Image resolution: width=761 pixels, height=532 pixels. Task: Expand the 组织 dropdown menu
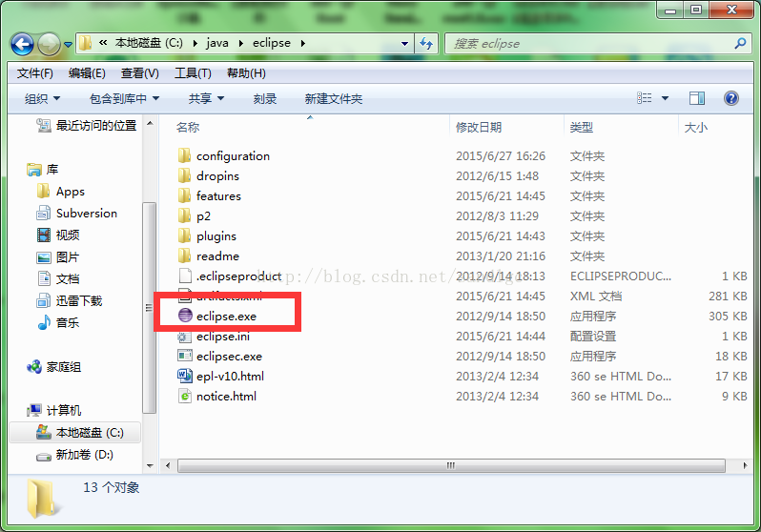coord(43,99)
